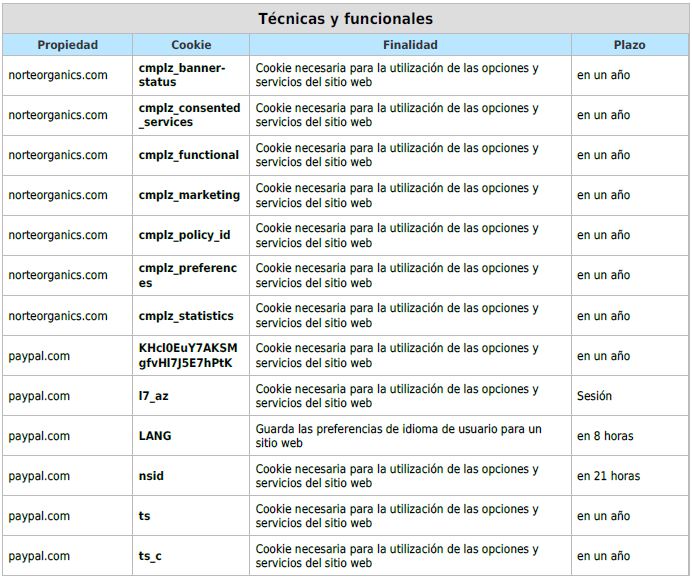Click the 'Guarda las preferencias de idioma' description

399,436
